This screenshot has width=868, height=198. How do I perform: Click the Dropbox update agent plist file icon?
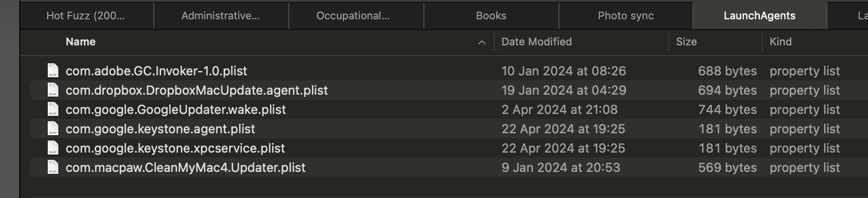point(53,90)
